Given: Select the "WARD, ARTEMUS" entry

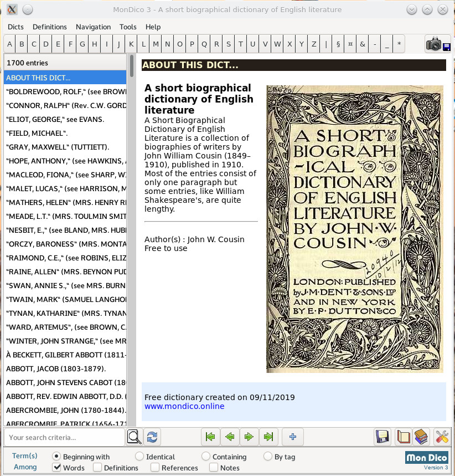Looking at the screenshot, I should tap(65, 327).
